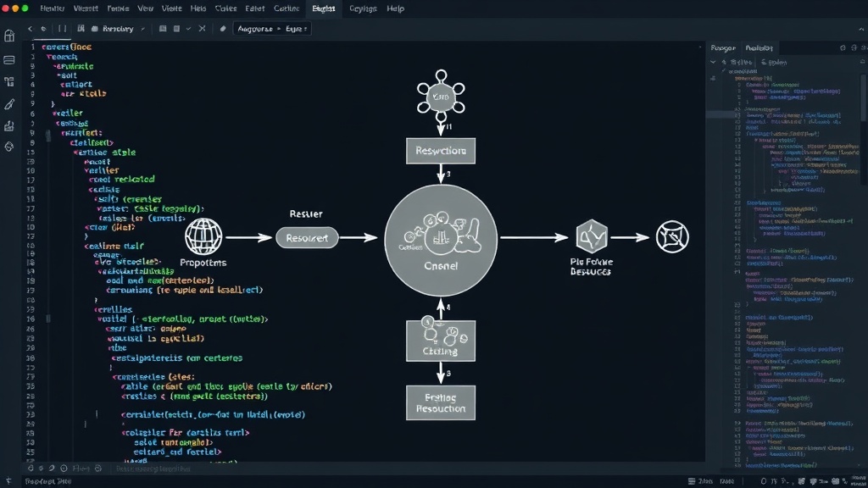Select the brush tool in left sidebar
This screenshot has width=868, height=488.
point(9,104)
